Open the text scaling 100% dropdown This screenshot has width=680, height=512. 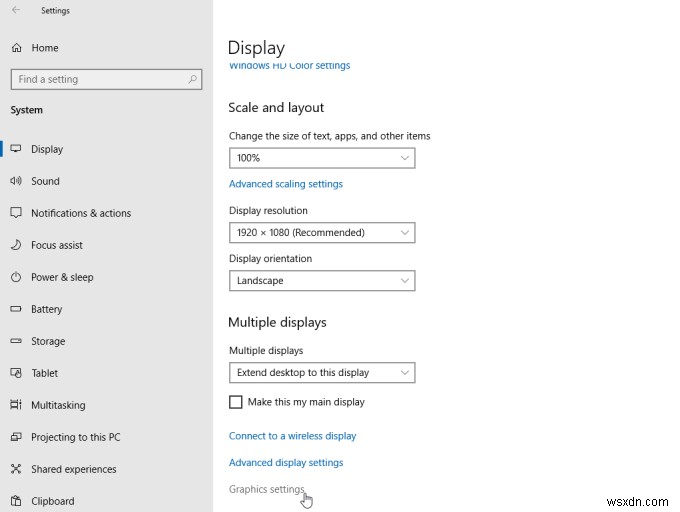tap(321, 158)
